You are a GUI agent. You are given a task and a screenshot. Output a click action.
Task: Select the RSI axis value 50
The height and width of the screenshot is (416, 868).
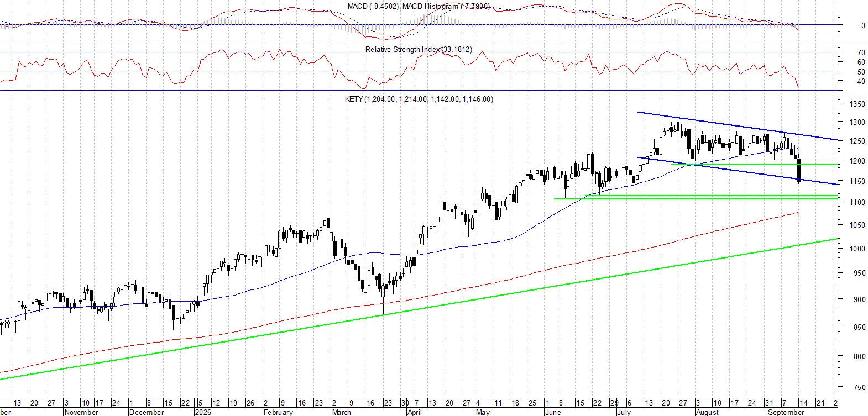point(861,72)
